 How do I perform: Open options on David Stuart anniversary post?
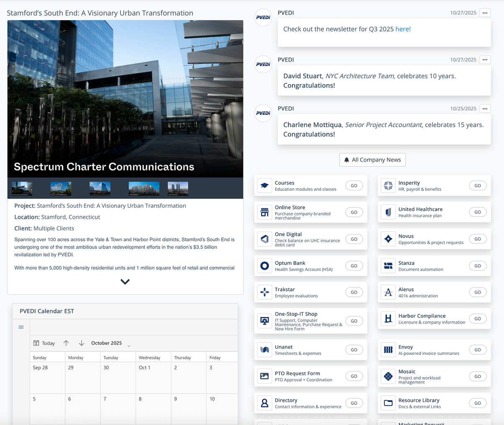485,59
